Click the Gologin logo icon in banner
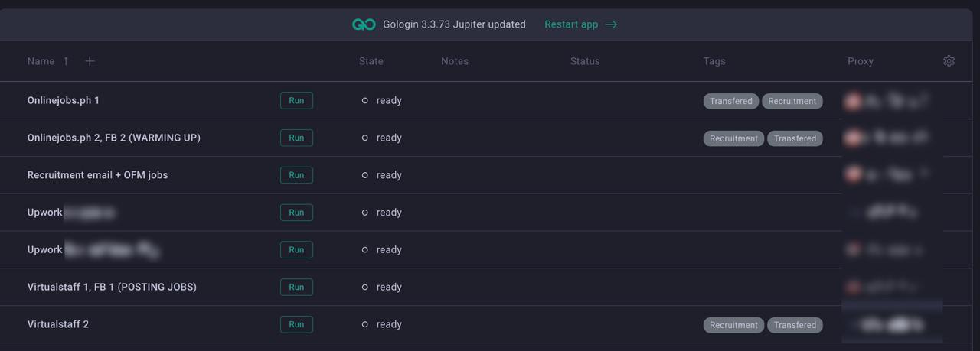Screen dimensions: 980x351 364,24
